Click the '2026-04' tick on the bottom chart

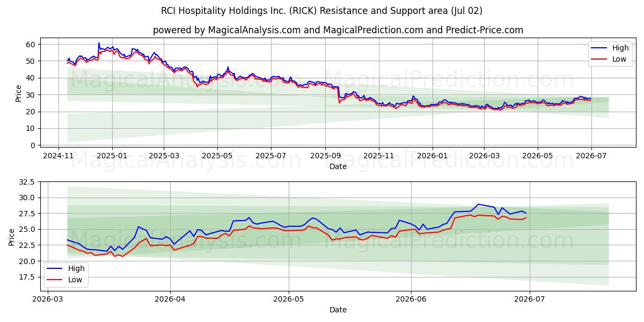pyautogui.click(x=170, y=299)
